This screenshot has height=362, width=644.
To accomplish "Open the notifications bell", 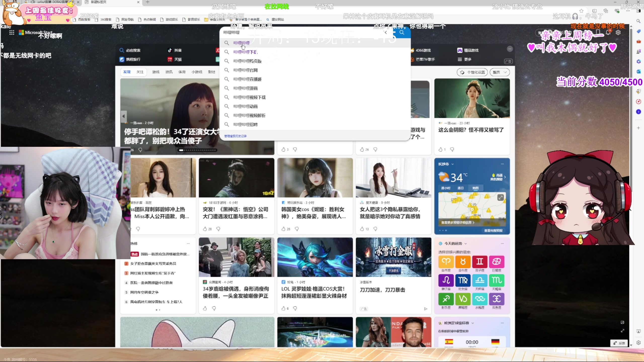I will click(608, 32).
